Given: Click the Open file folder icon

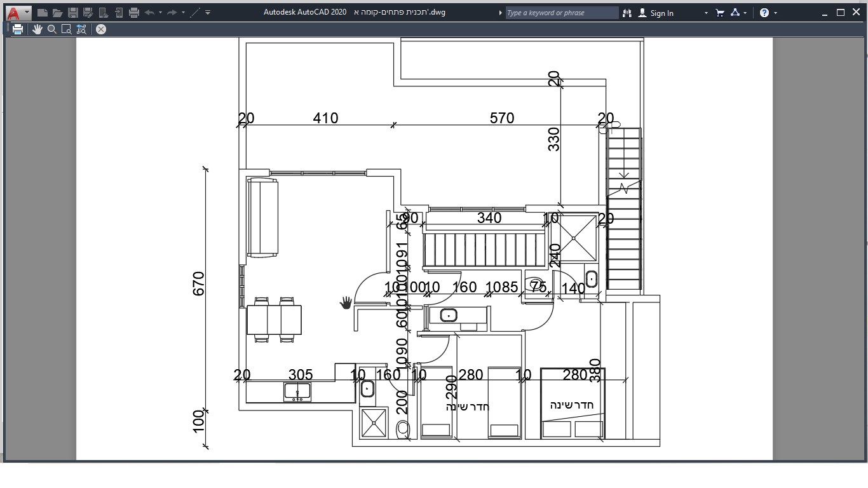Looking at the screenshot, I should click(x=57, y=13).
